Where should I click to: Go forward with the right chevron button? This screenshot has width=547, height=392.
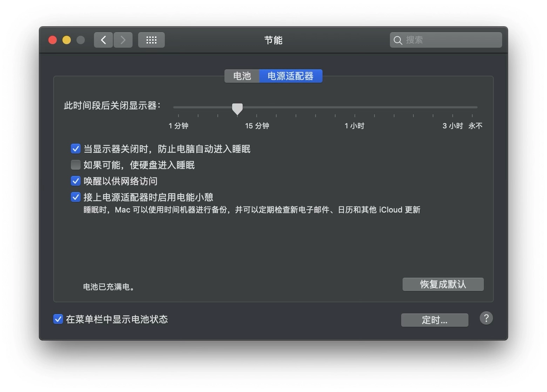coord(123,40)
